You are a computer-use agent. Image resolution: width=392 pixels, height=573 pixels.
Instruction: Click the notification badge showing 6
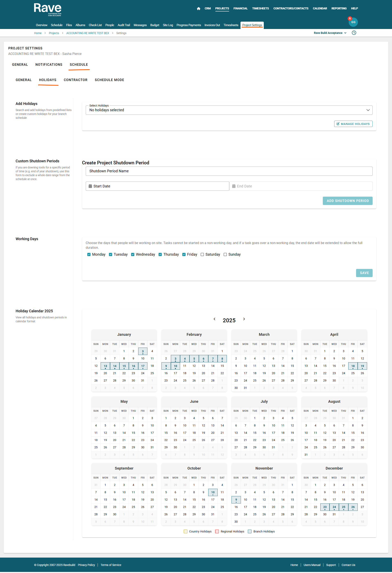[350, 19]
